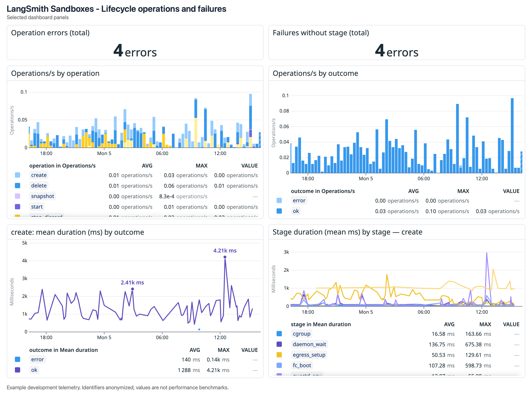Select the start operation tag
The image size is (532, 397).
pos(37,207)
